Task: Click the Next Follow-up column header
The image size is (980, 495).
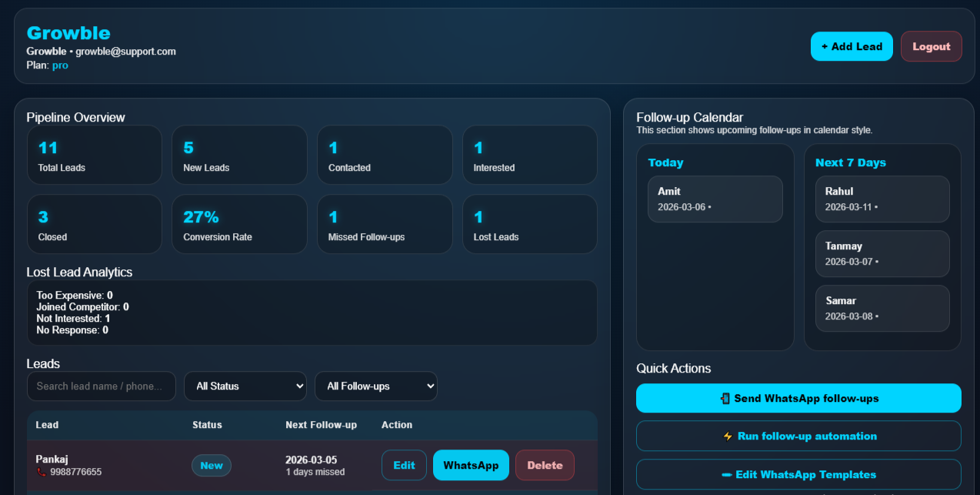Action: 321,425
